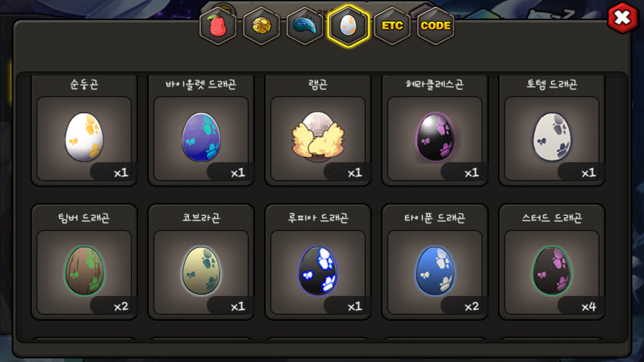644x362 pixels.
Task: Tap the x4 count on 스터드 드래곤
Action: tap(588, 307)
